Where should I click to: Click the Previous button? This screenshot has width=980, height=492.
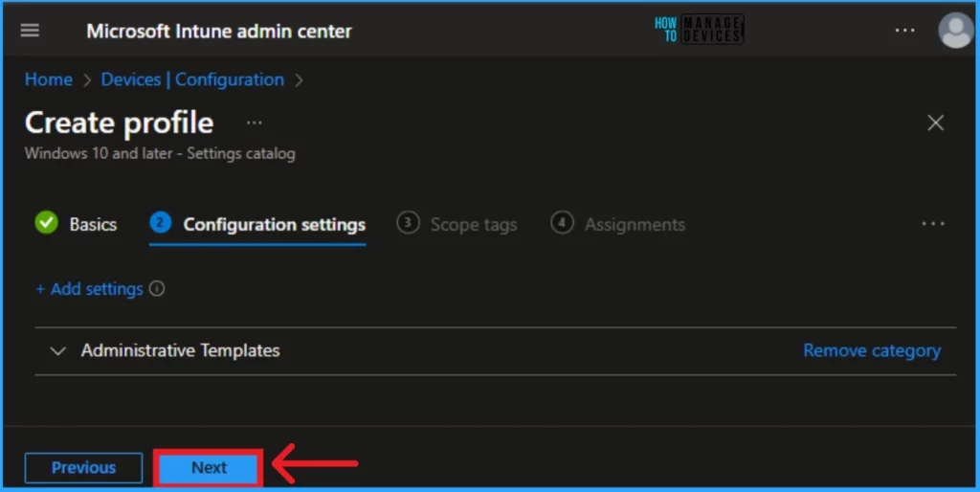84,468
